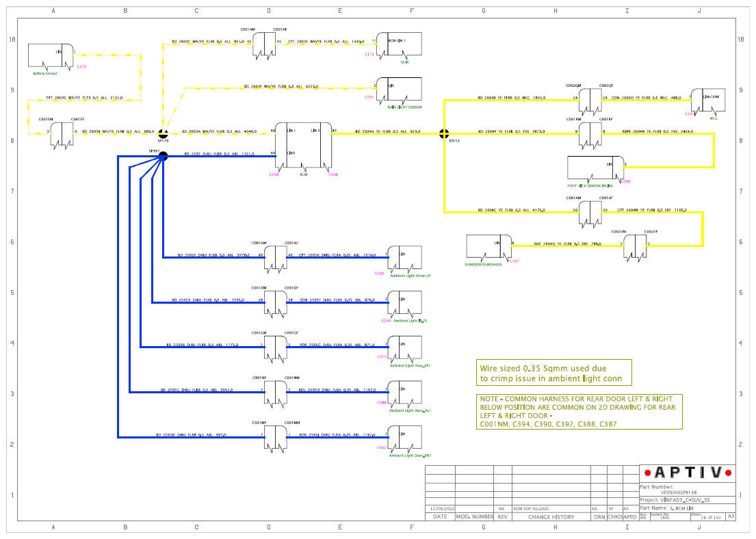
Task: Select connector reference C201
Action: [x=369, y=97]
